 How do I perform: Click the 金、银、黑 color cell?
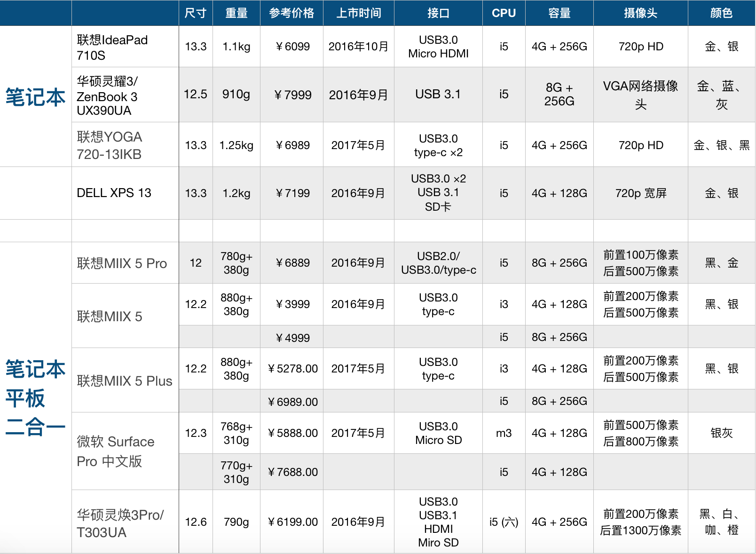(x=722, y=145)
